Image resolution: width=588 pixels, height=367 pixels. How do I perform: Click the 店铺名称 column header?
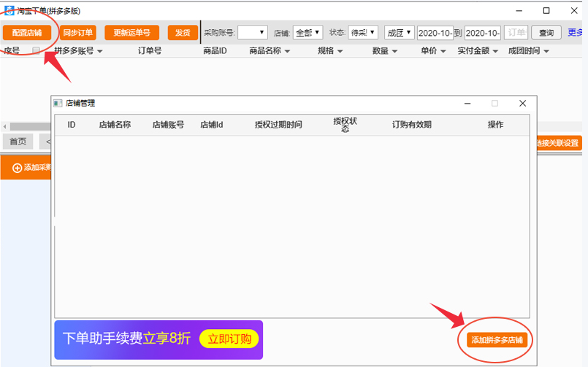click(115, 125)
